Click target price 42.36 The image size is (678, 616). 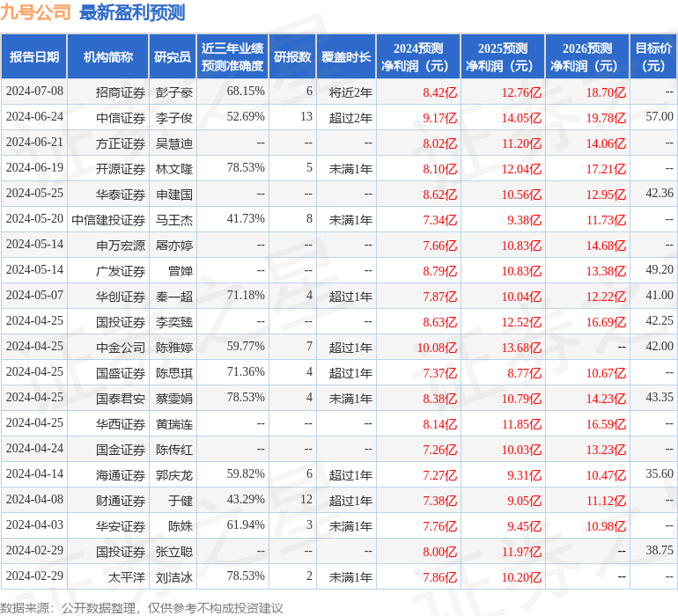coord(660,193)
